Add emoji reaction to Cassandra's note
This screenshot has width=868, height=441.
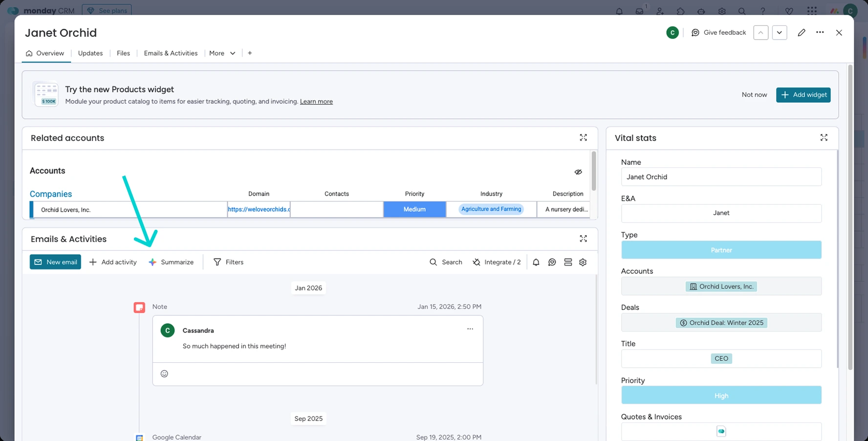[x=165, y=374]
